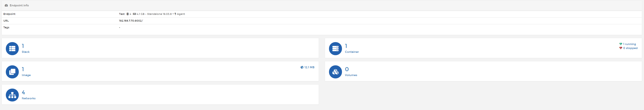Click the green heart running icon
The image size is (644, 110).
click(x=621, y=44)
